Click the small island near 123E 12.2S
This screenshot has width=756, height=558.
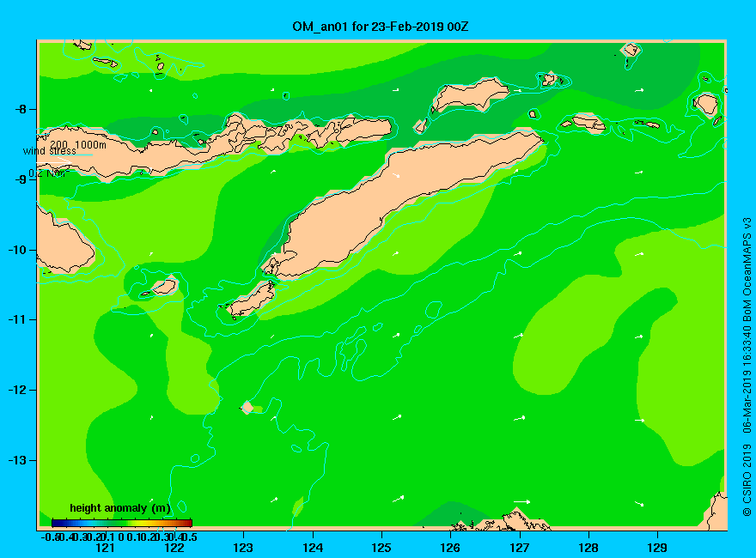(x=247, y=407)
